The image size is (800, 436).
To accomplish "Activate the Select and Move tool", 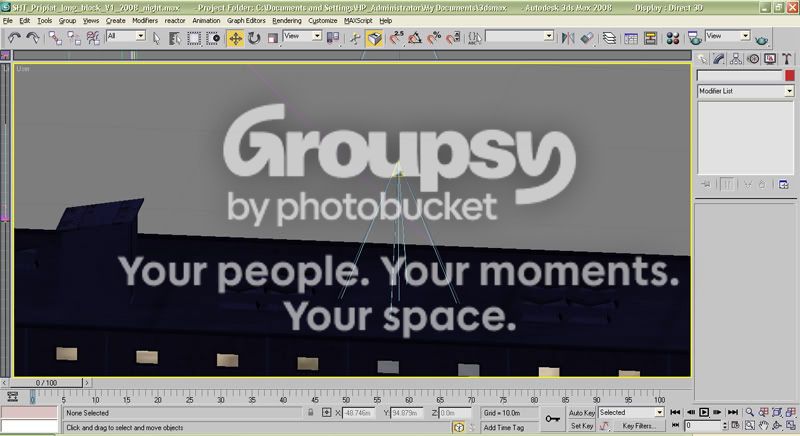I will 235,38.
